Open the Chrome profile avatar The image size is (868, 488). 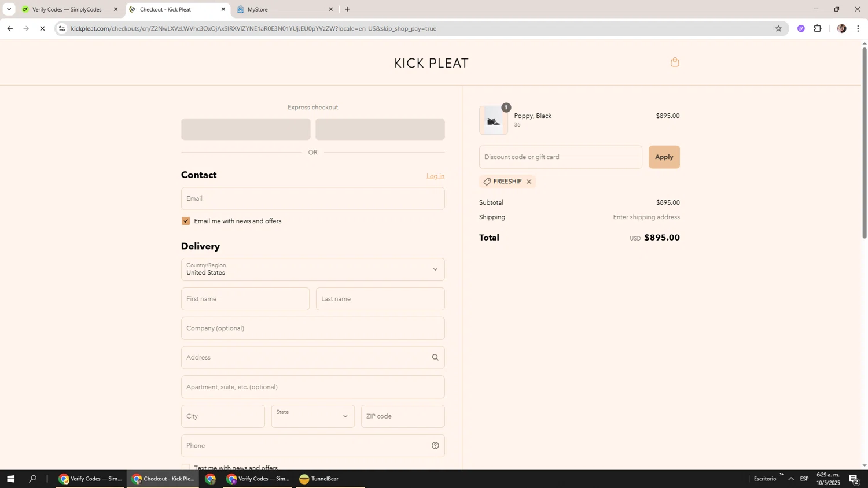pyautogui.click(x=842, y=28)
